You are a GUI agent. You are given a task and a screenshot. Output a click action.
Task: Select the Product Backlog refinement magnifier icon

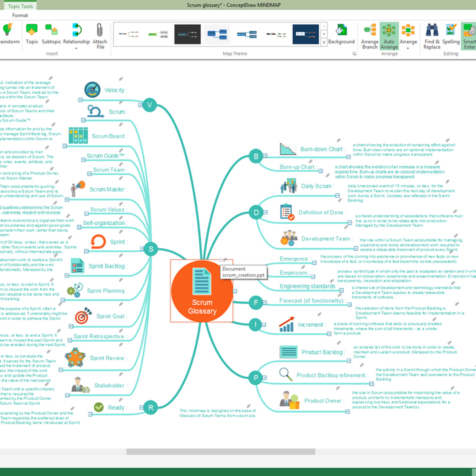(286, 374)
